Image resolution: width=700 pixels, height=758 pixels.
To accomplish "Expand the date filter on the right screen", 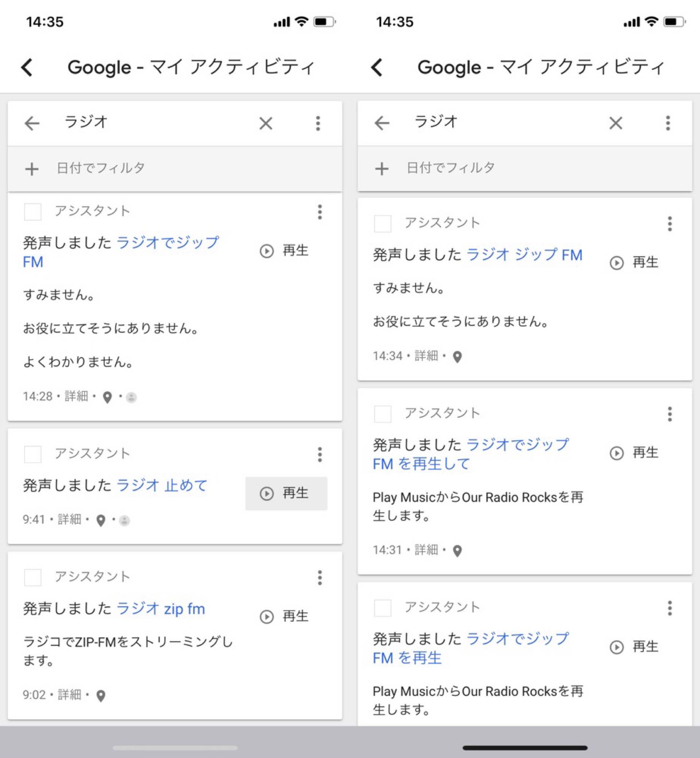I will pos(382,169).
